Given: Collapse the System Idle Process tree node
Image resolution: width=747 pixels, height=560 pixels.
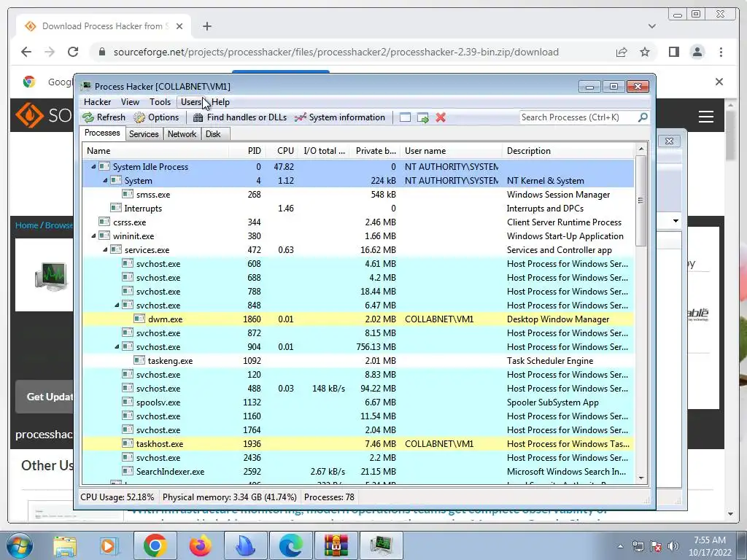Looking at the screenshot, I should pos(93,167).
